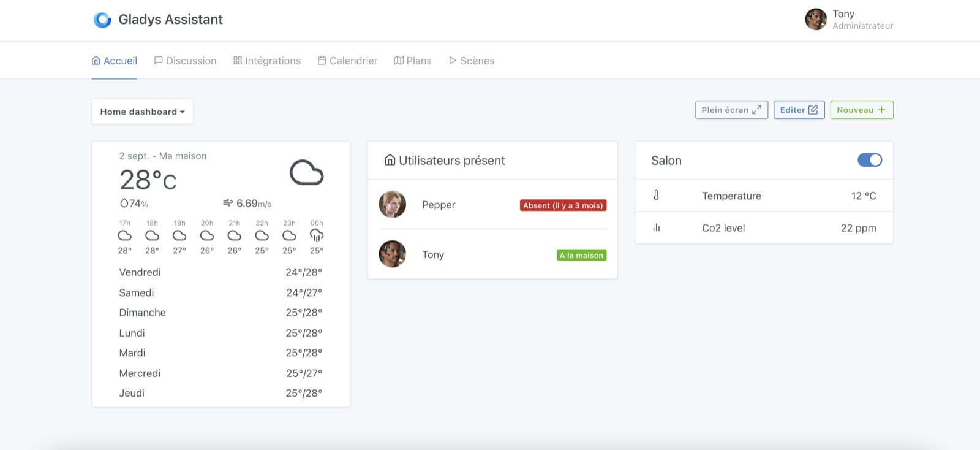Click the Nouveau button
Screen dimensions: 980x450
click(861, 110)
